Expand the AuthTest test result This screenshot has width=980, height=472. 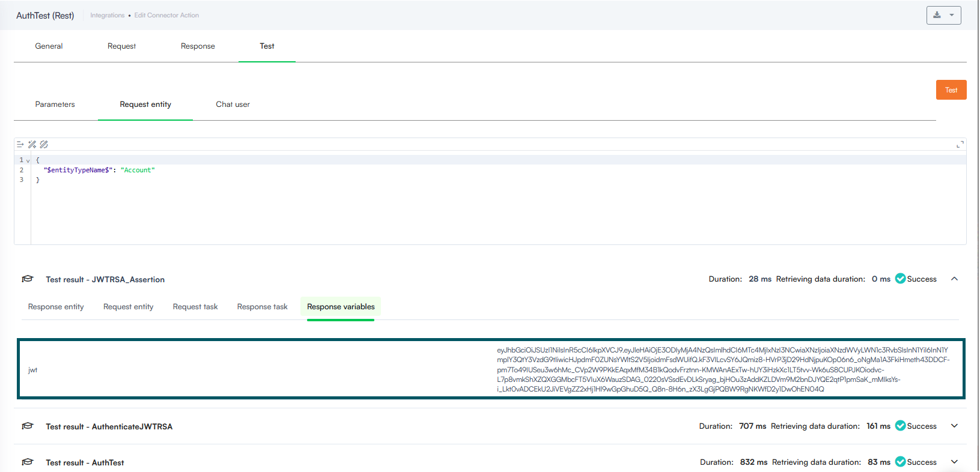click(x=954, y=462)
